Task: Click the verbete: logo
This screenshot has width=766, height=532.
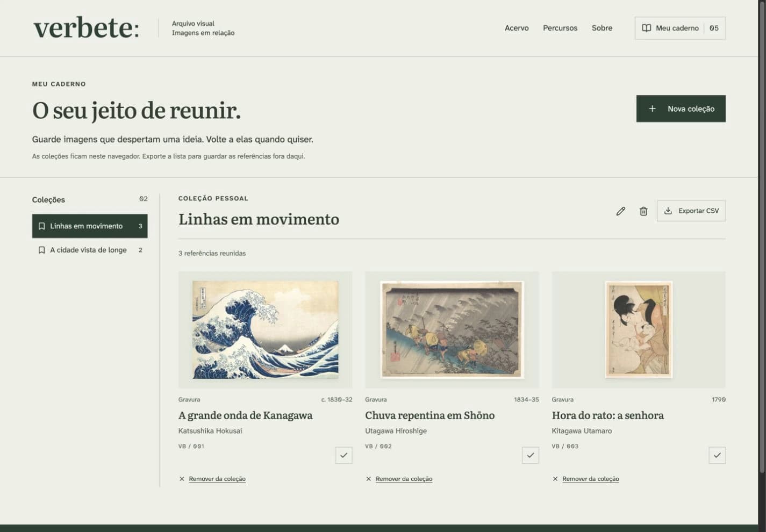Action: tap(86, 28)
